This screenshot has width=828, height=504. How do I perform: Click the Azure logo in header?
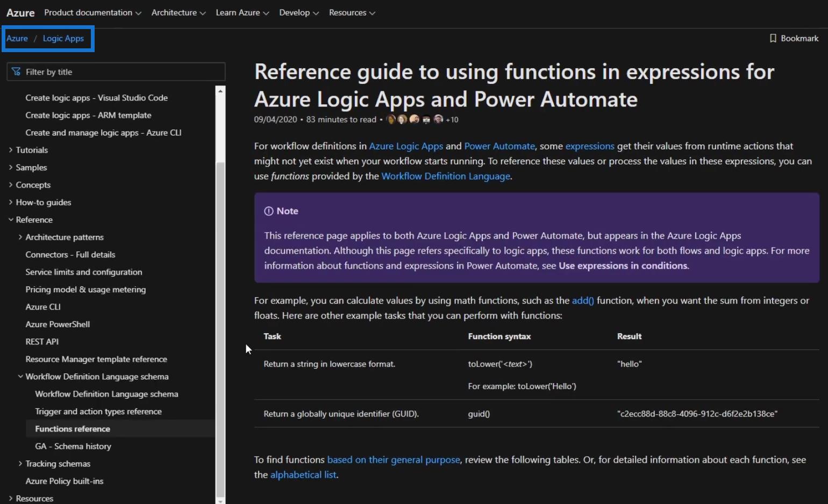pyautogui.click(x=20, y=12)
